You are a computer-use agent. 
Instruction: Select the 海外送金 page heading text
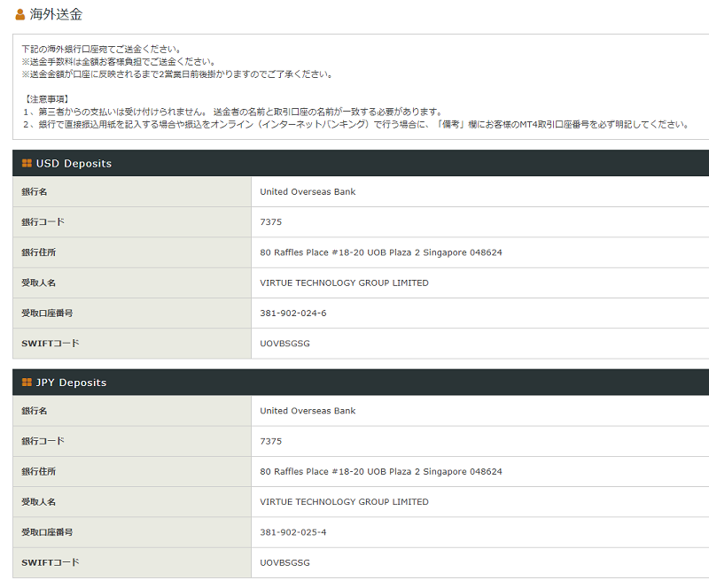[56, 14]
